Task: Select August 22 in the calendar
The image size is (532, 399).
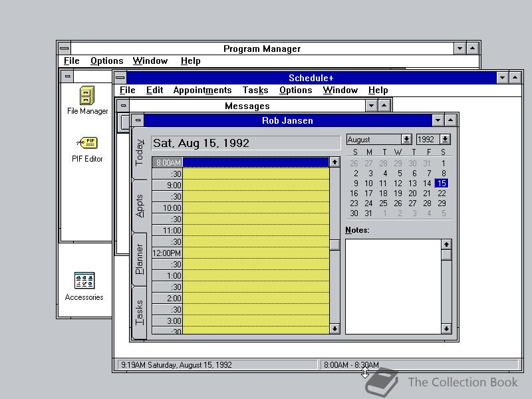Action: 442,194
